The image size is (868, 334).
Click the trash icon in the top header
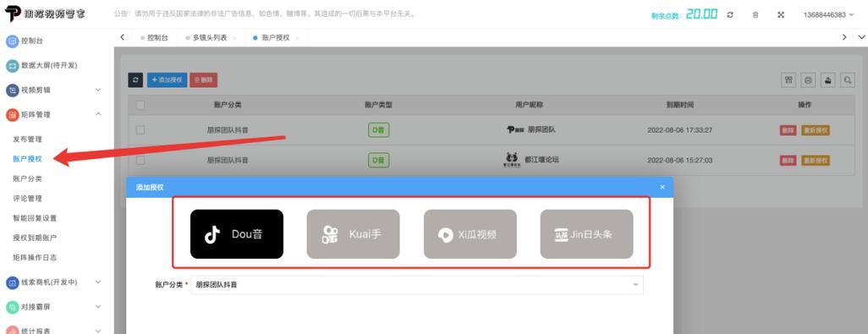click(x=755, y=15)
